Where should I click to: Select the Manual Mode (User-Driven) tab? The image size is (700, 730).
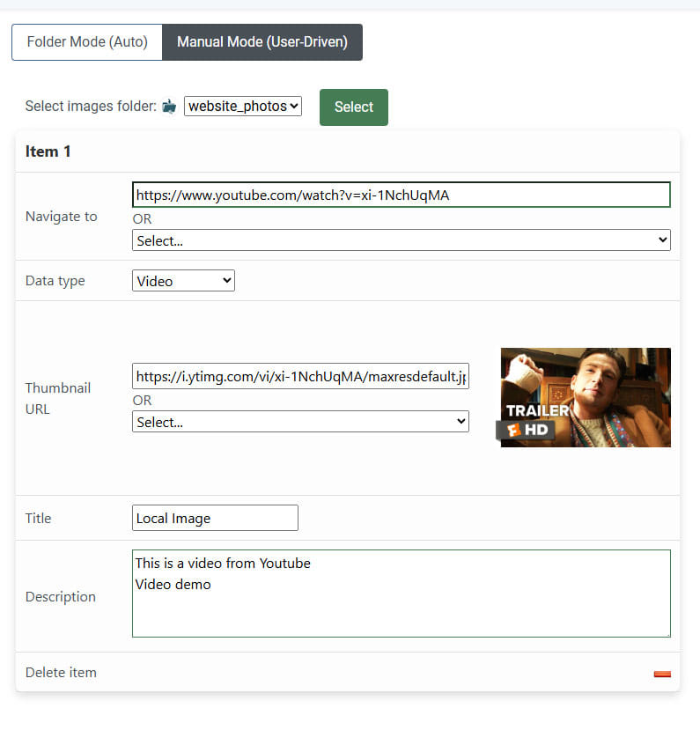(x=262, y=42)
